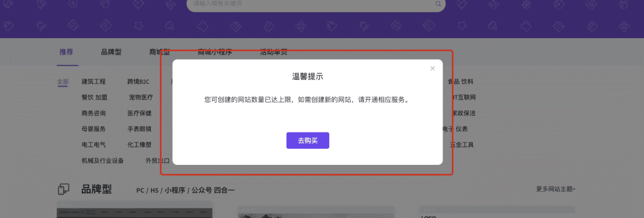Select the 电子 仪表 category
Viewport: 644px width, 218px height.
[455, 129]
